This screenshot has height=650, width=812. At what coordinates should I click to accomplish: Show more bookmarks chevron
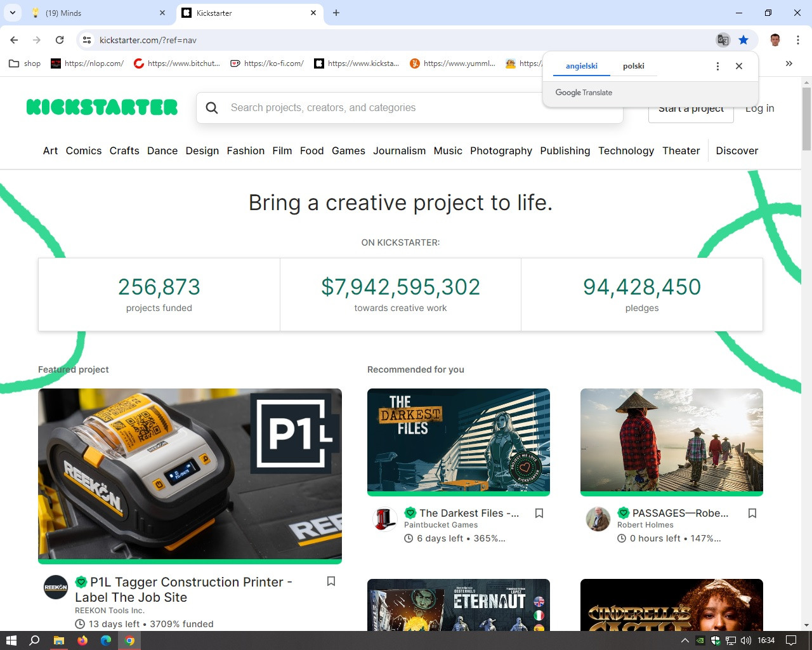coord(789,63)
